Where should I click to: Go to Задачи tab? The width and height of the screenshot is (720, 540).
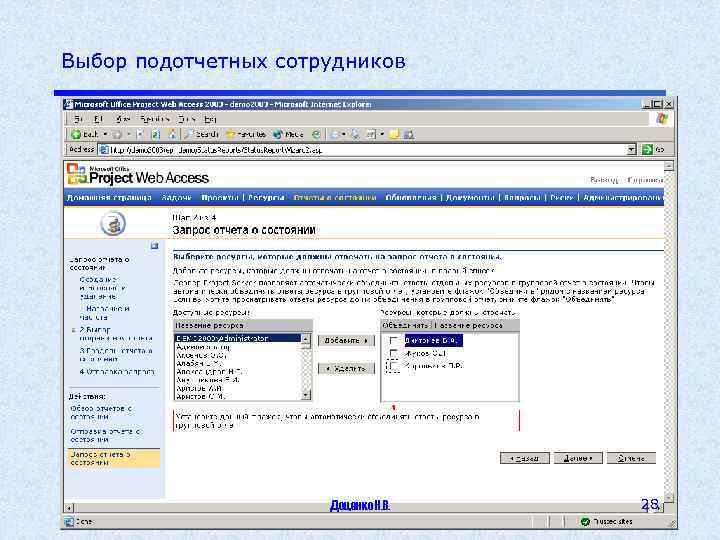(176, 197)
